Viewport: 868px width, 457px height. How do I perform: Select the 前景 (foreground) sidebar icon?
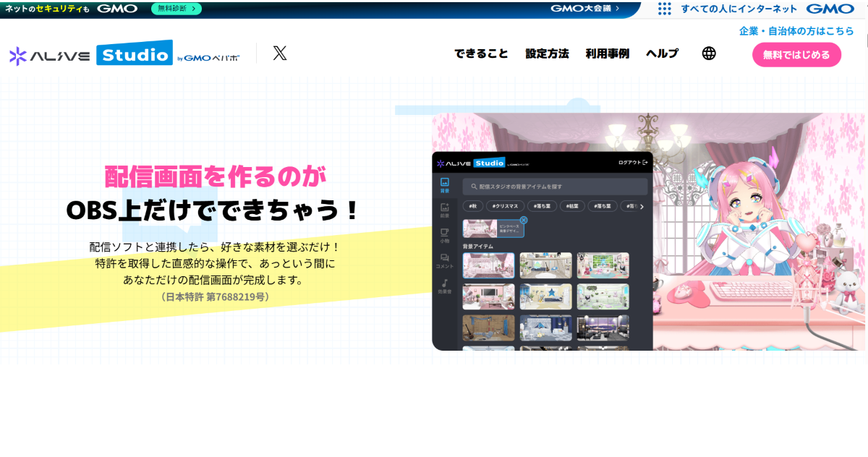click(445, 210)
